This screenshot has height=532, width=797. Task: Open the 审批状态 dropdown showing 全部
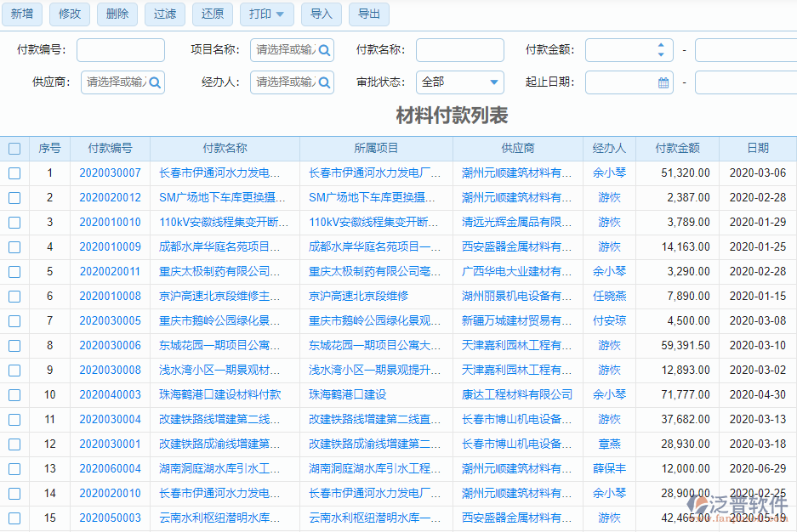tap(459, 83)
